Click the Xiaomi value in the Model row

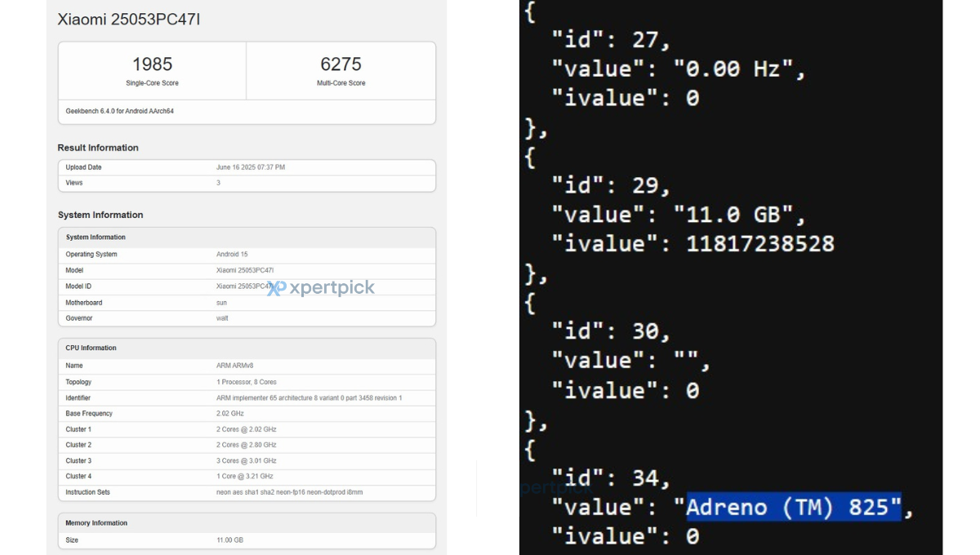tap(245, 270)
